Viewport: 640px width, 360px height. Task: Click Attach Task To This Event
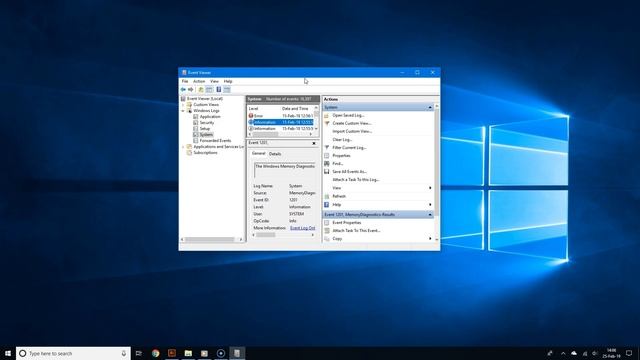coord(356,231)
